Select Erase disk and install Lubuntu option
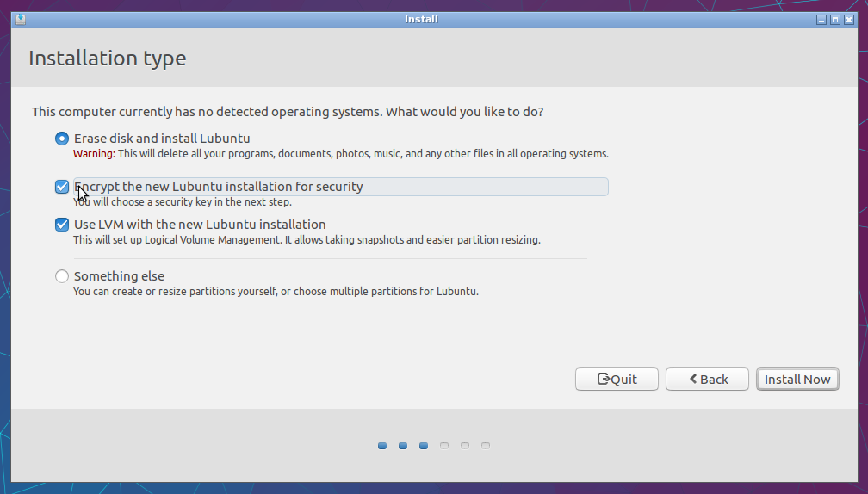Viewport: 868px width, 494px height. [61, 138]
